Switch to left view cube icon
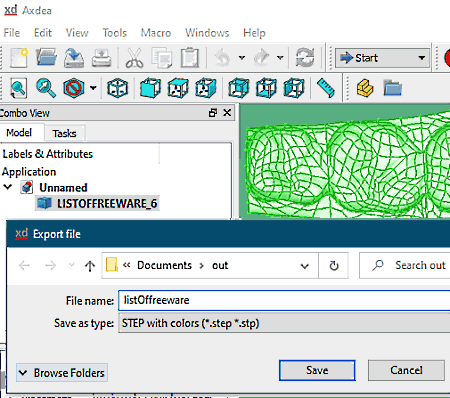The height and width of the screenshot is (398, 450). tap(294, 88)
